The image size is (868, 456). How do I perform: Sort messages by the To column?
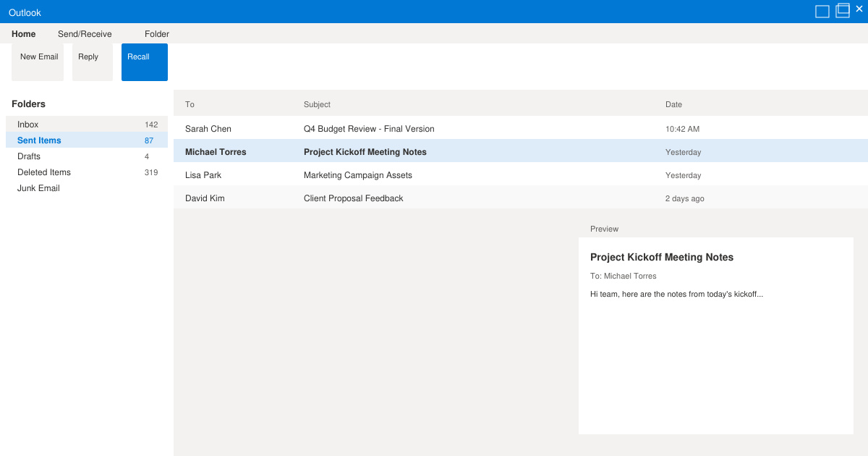190,104
